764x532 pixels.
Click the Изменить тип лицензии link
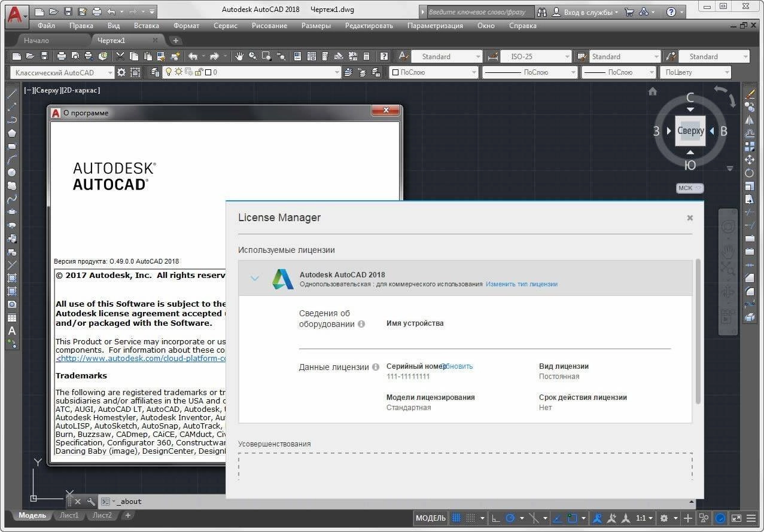coord(521,285)
